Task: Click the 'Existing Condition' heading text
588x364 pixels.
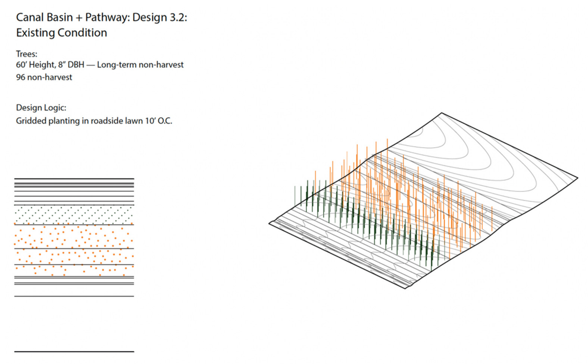Action: [62, 33]
